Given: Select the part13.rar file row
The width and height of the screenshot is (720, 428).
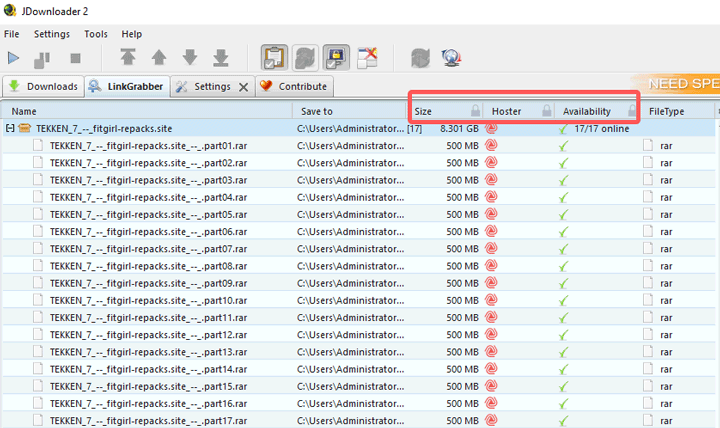Looking at the screenshot, I should point(358,352).
